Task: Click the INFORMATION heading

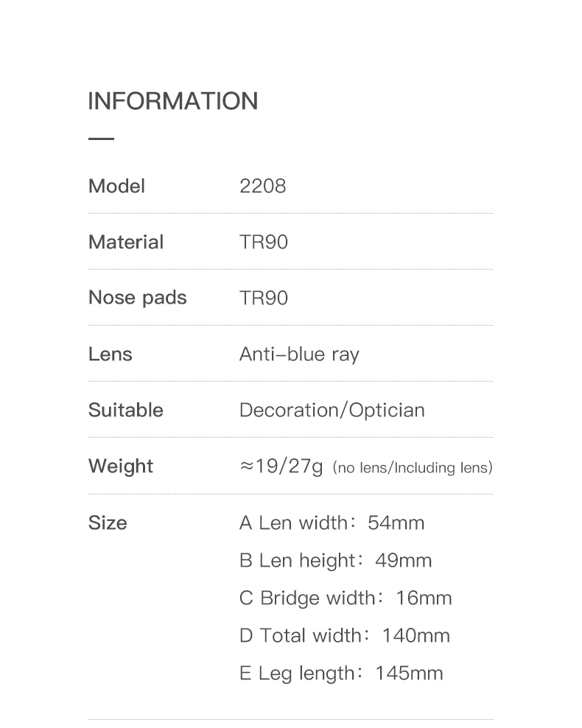Action: coord(172,101)
